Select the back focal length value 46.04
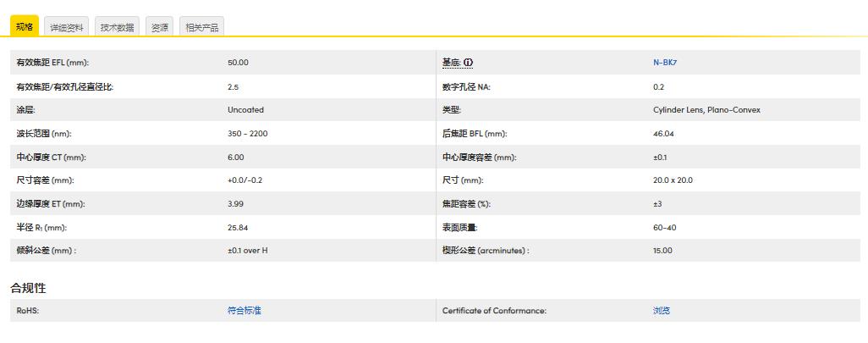 pyautogui.click(x=663, y=134)
